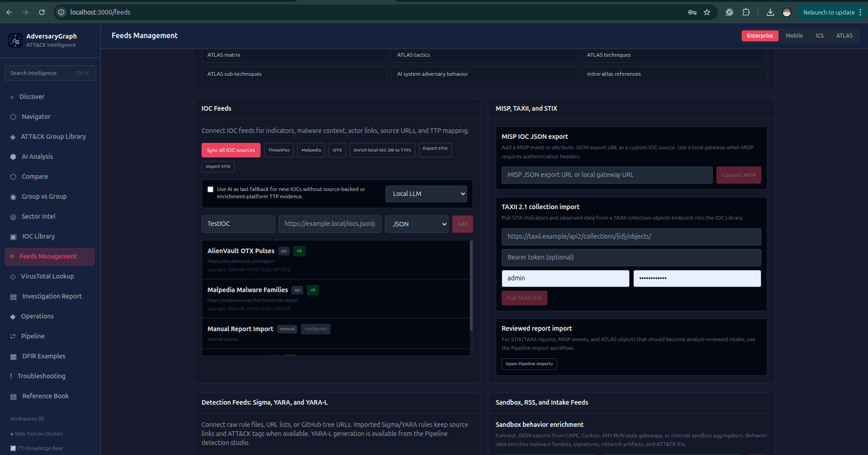This screenshot has width=868, height=455.
Task: Click the Reference Book icon
Action: coord(13,396)
